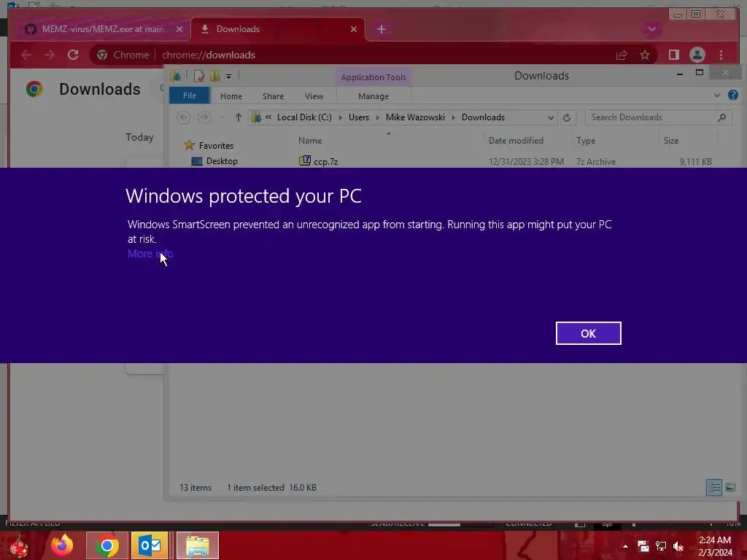The height and width of the screenshot is (560, 747).
Task: Expand the Explorer ribbon chevron
Action: 716,96
